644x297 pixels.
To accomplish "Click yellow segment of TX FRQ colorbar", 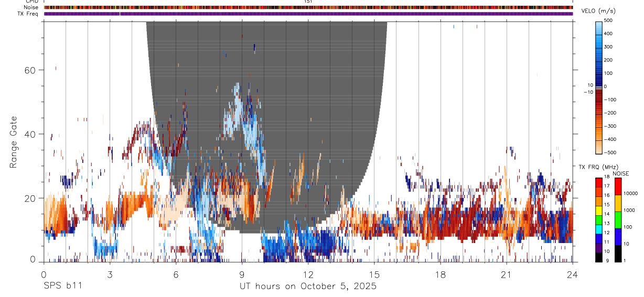I will click(x=599, y=211).
